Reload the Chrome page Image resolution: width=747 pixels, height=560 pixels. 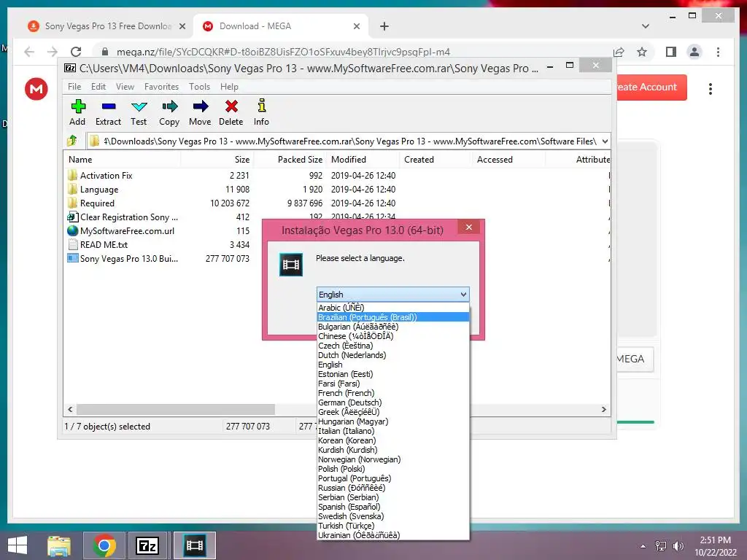(76, 52)
